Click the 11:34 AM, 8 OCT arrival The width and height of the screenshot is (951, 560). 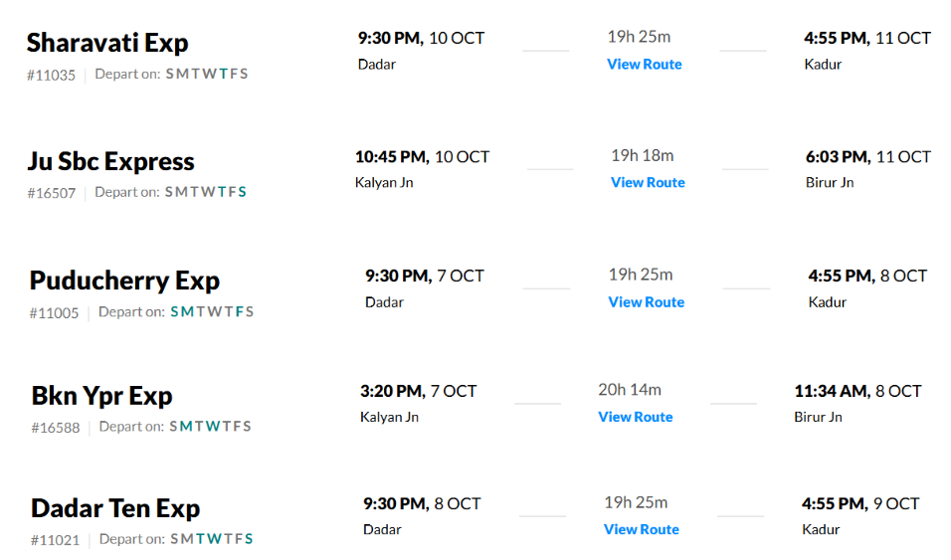[857, 391]
